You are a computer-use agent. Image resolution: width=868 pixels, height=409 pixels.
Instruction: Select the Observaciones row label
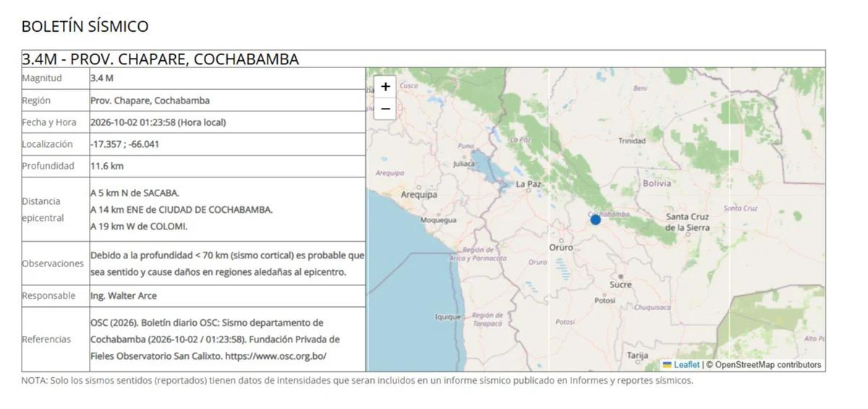click(53, 263)
